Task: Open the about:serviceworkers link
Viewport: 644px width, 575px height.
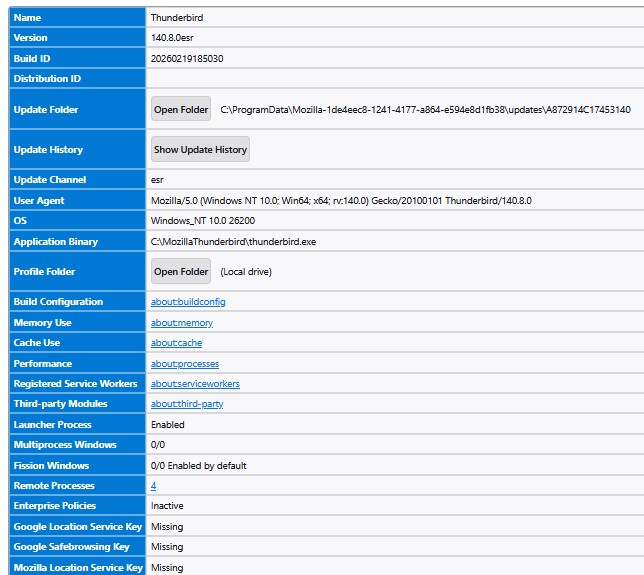Action: (195, 384)
